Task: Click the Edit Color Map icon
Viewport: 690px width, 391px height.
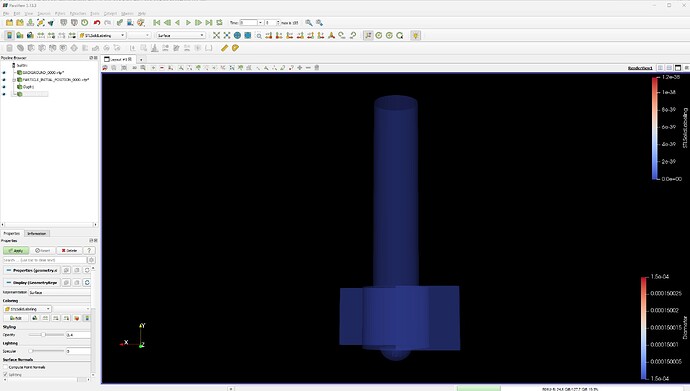Action: [20, 36]
